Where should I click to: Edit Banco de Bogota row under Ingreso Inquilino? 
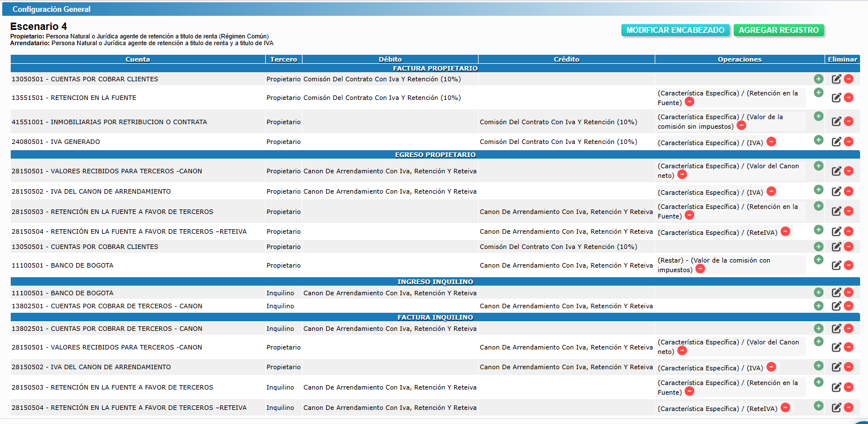(x=836, y=293)
